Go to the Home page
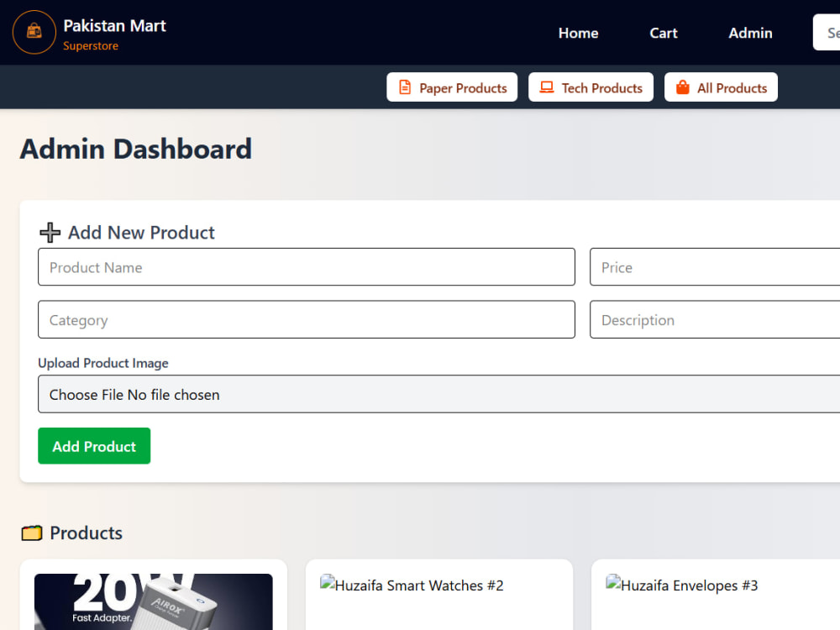 pos(578,34)
